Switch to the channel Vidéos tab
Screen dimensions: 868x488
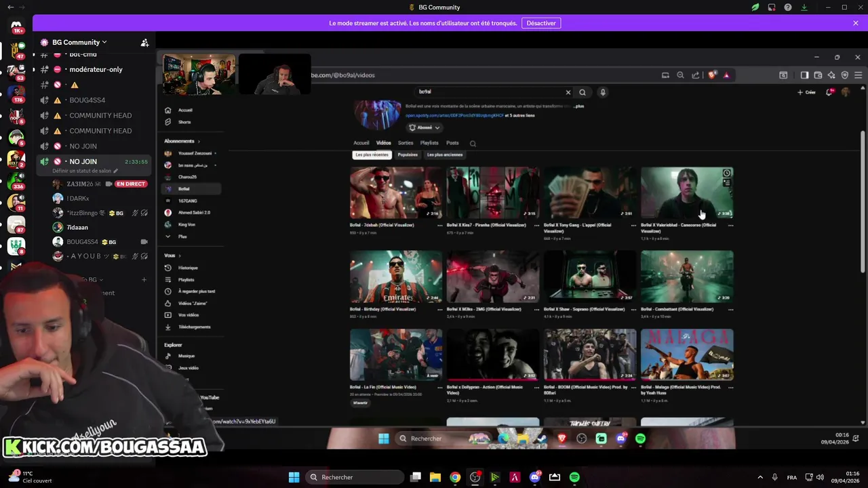click(384, 143)
